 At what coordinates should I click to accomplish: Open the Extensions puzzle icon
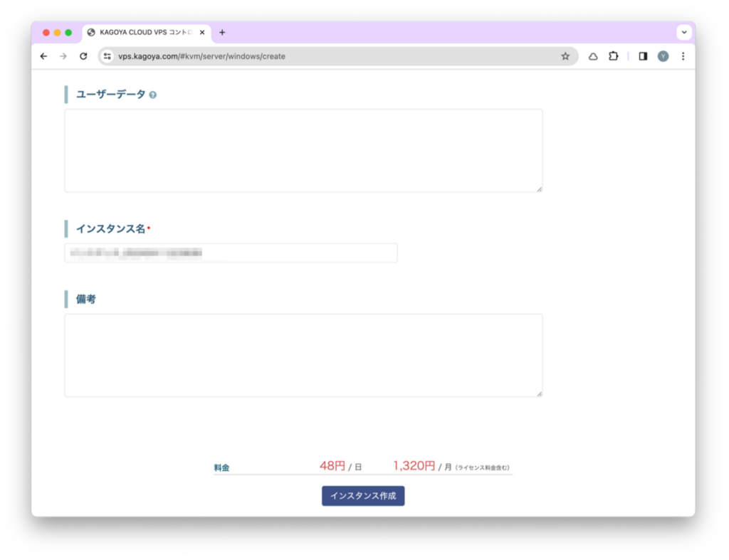click(x=613, y=56)
